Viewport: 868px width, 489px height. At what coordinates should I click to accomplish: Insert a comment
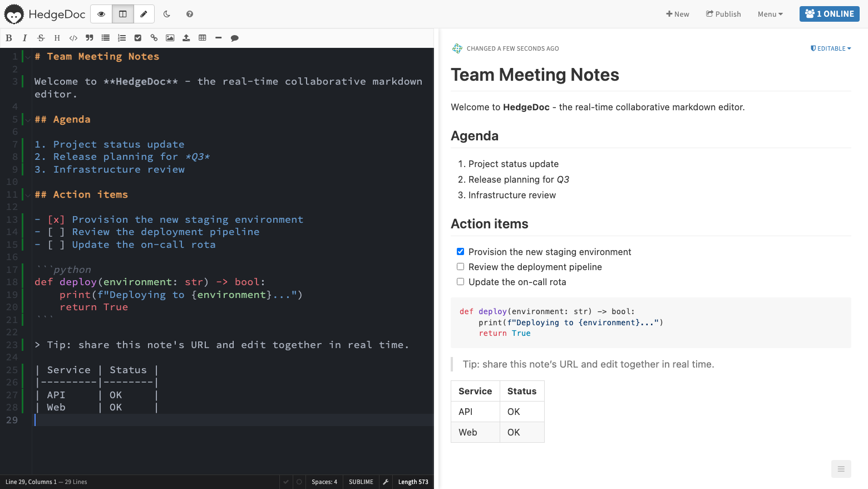235,38
